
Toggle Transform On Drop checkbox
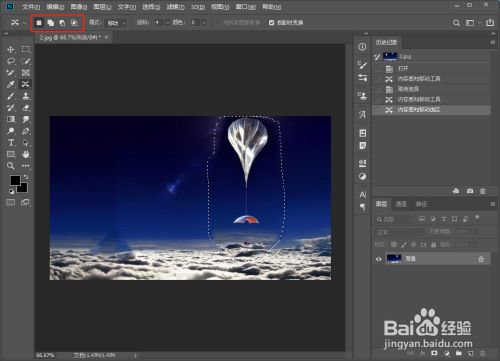click(272, 23)
